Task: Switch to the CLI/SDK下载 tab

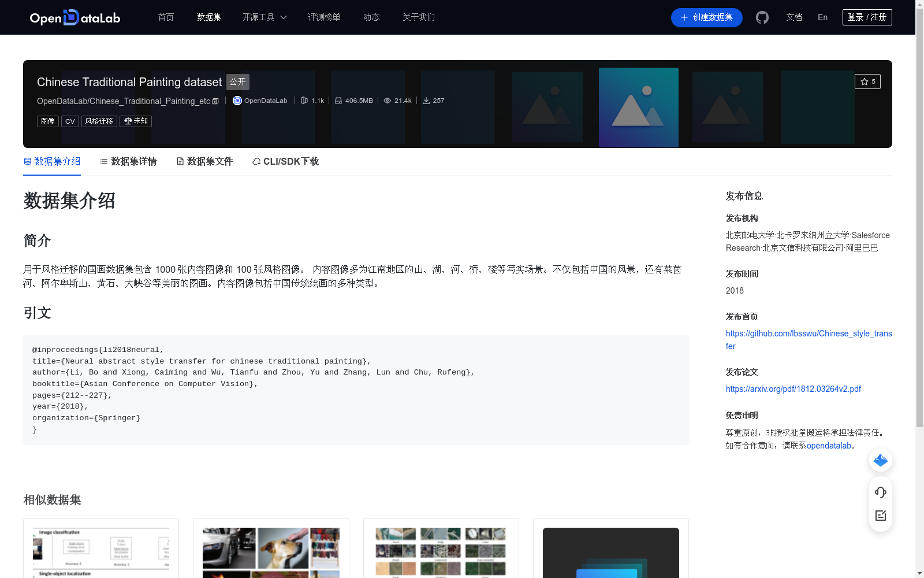Action: pyautogui.click(x=285, y=161)
